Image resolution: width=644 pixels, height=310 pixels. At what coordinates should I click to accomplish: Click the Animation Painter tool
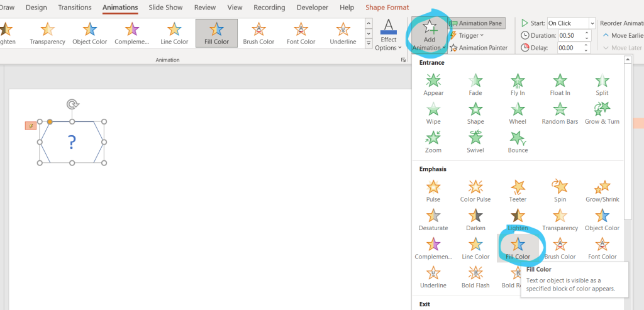click(x=479, y=48)
